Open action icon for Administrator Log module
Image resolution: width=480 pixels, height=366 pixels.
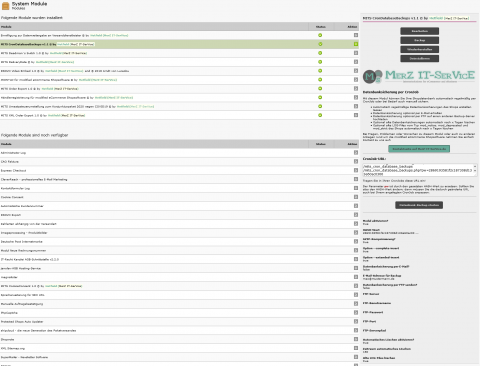356,152
